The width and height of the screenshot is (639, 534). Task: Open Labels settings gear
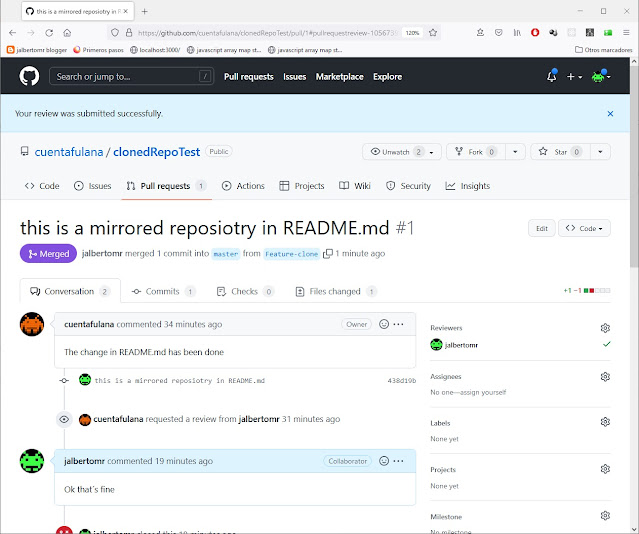(x=605, y=421)
